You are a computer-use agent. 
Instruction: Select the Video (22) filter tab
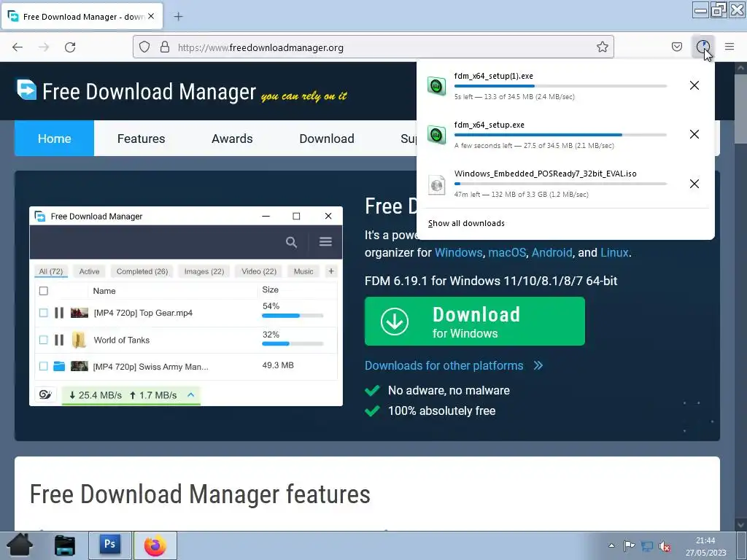[x=259, y=271]
